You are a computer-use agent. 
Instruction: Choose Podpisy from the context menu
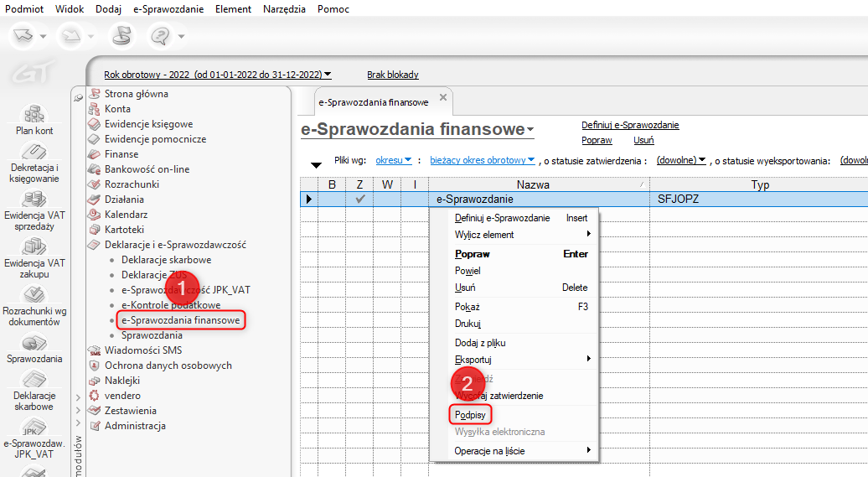pos(472,414)
